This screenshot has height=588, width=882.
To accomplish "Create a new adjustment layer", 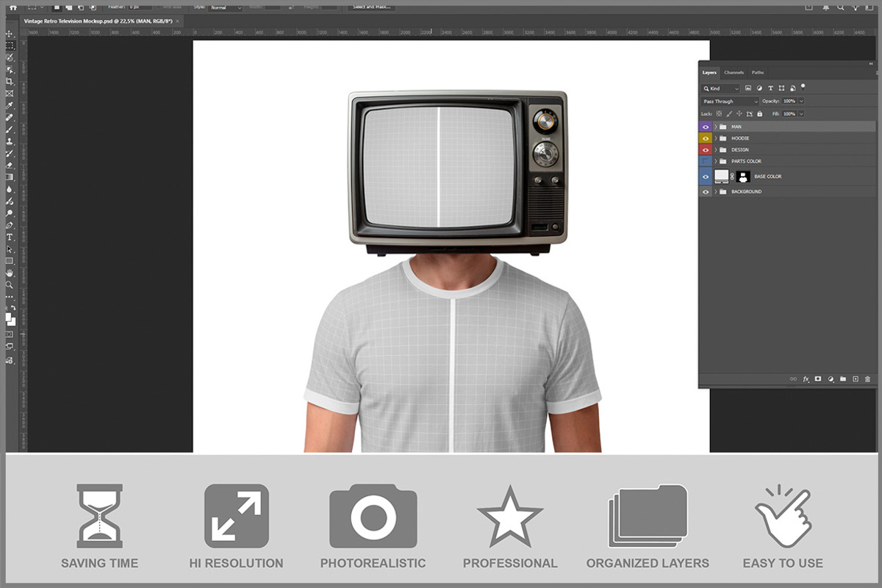I will [x=830, y=379].
